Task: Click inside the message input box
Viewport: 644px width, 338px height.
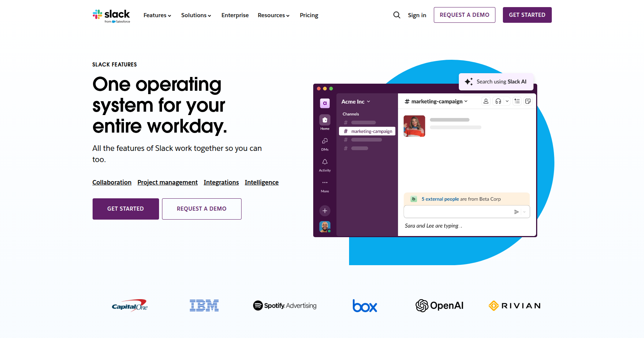Action: point(457,212)
